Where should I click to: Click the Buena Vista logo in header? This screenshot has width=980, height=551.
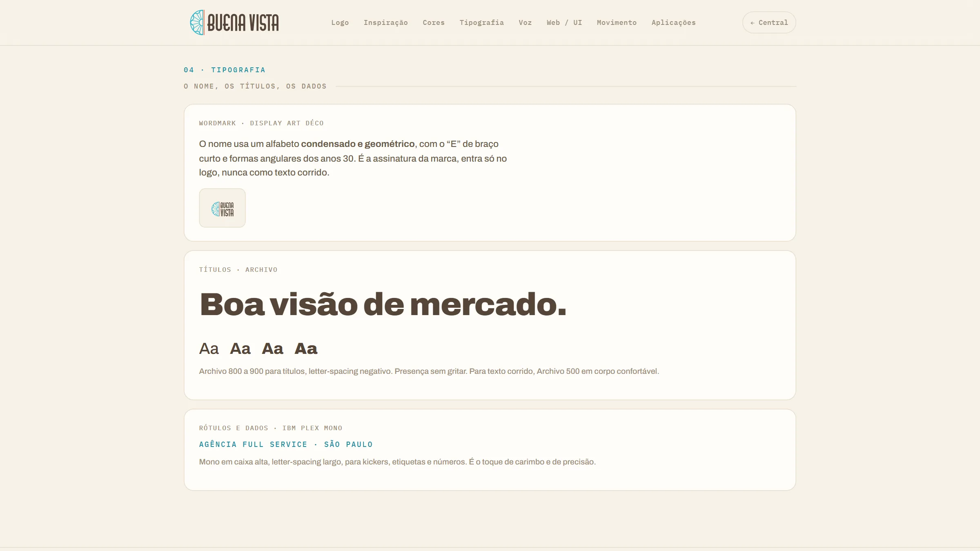[x=234, y=22]
